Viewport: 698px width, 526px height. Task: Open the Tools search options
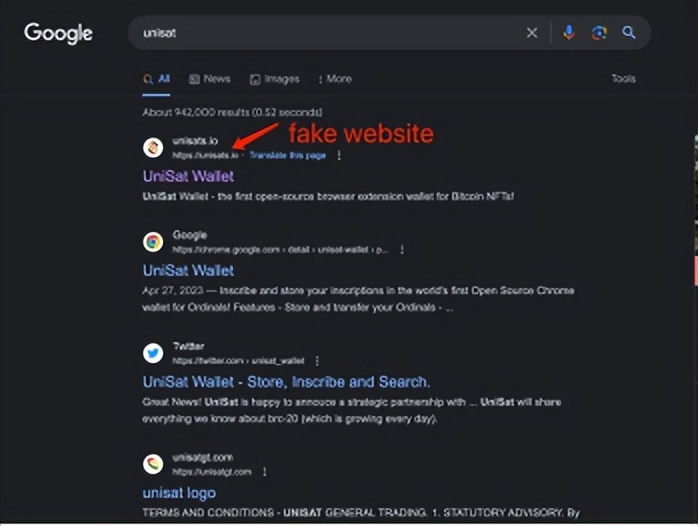point(623,79)
